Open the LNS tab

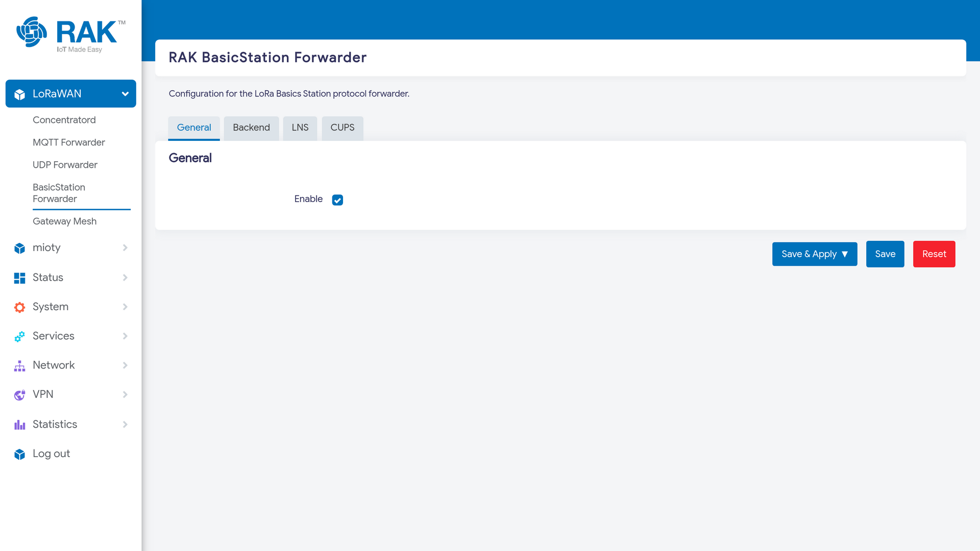(x=300, y=128)
